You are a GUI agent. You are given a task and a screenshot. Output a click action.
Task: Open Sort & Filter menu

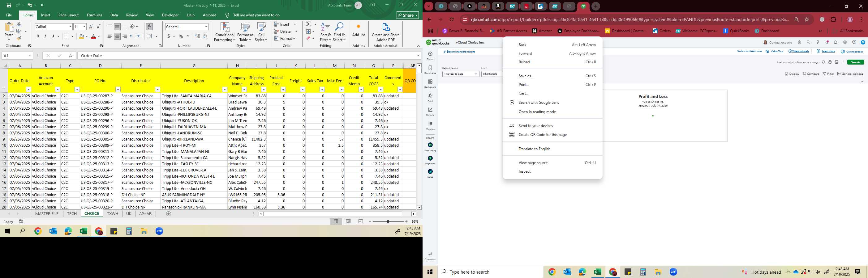[325, 32]
